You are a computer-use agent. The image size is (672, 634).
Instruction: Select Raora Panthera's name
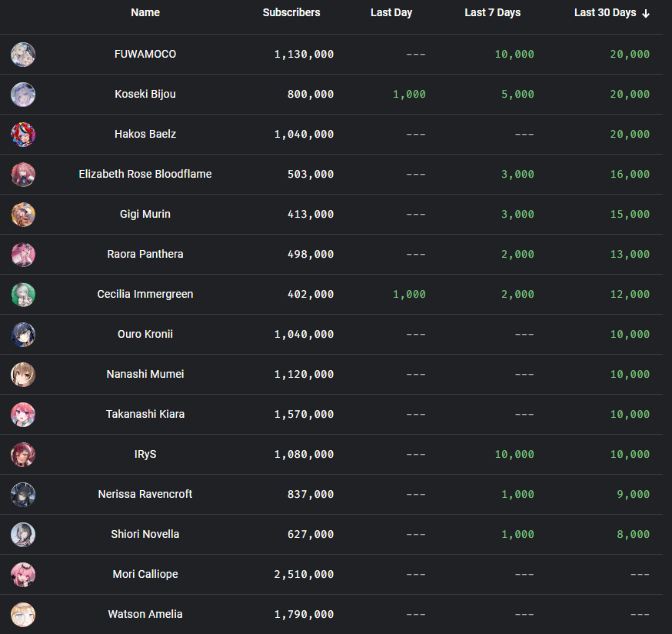tap(145, 255)
